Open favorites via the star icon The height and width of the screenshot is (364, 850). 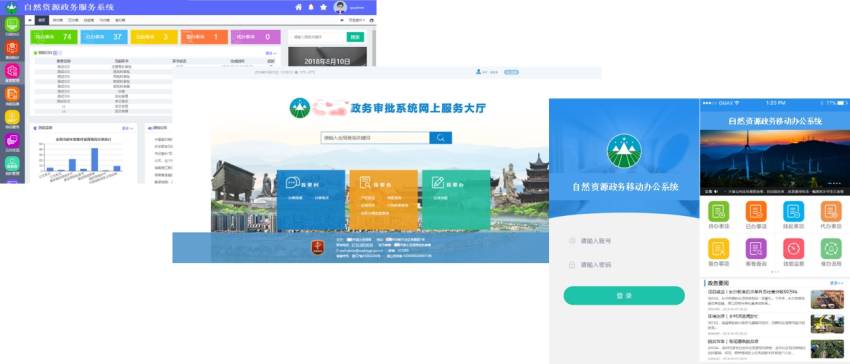pyautogui.click(x=324, y=7)
